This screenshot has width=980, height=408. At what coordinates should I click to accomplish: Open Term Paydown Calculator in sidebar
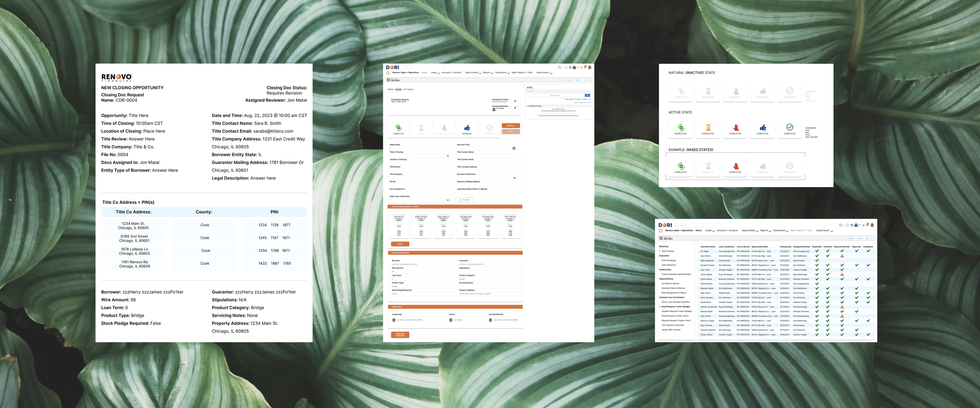[x=673, y=325]
